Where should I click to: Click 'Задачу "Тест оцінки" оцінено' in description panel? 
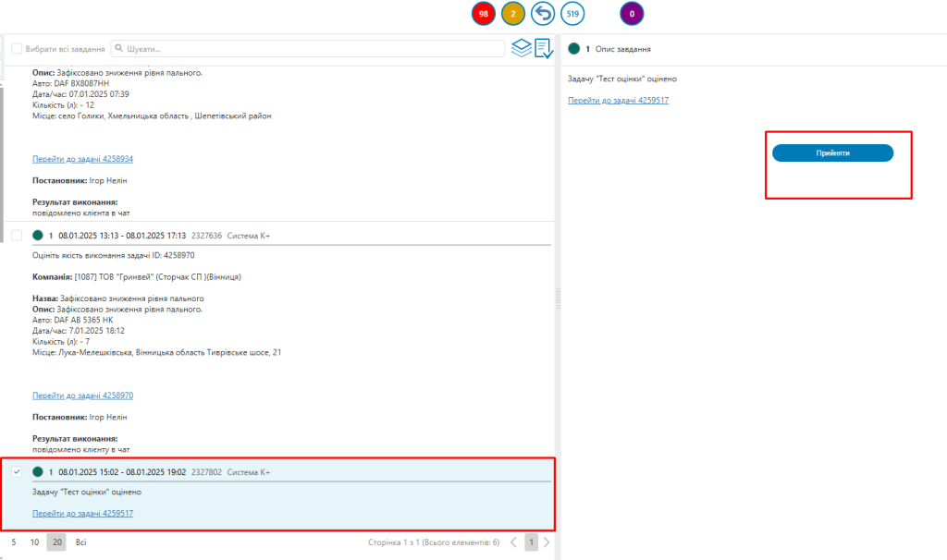point(622,79)
